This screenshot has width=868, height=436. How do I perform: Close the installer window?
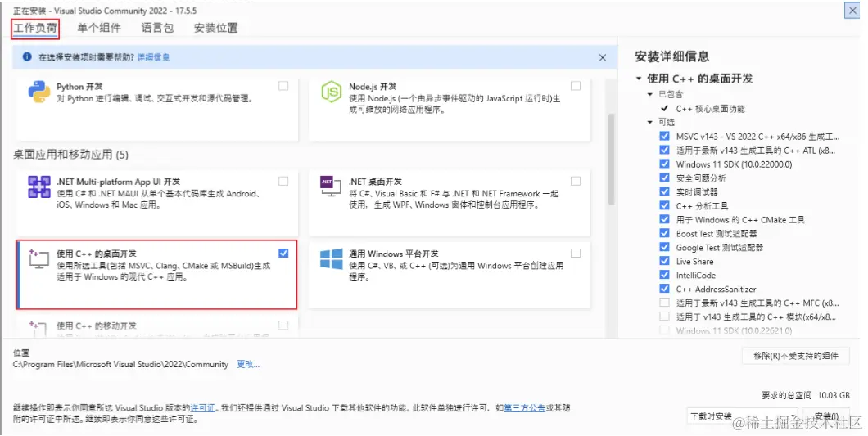(852, 11)
